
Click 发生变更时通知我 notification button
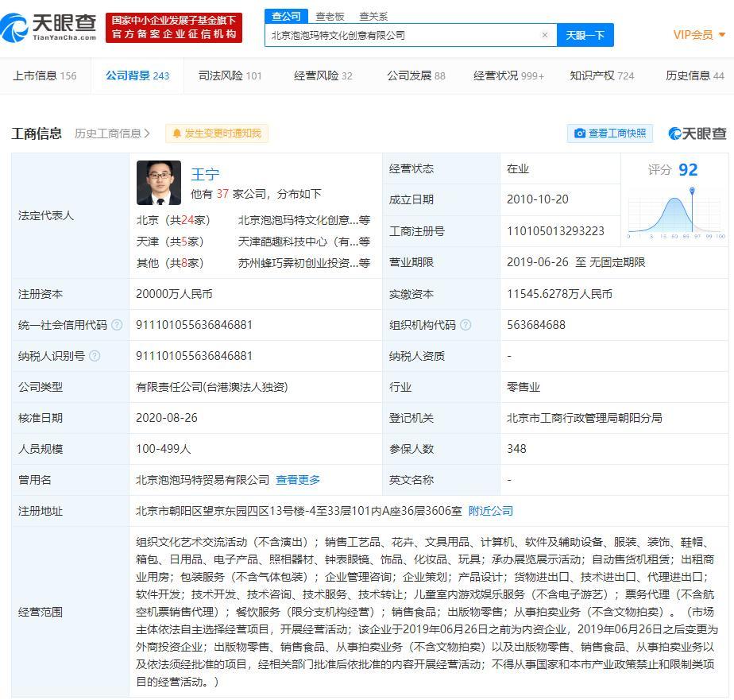[217, 133]
